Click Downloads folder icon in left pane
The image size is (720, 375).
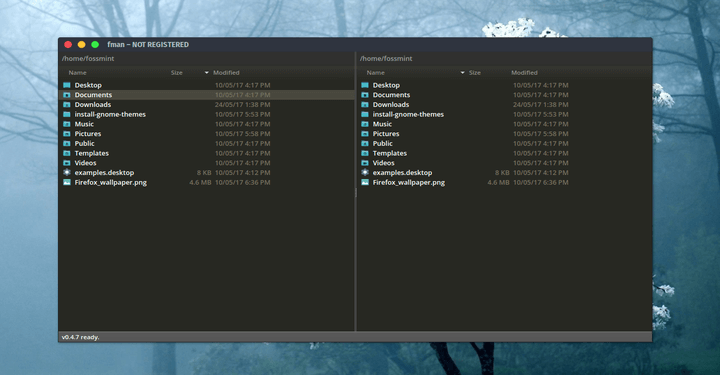tap(67, 105)
